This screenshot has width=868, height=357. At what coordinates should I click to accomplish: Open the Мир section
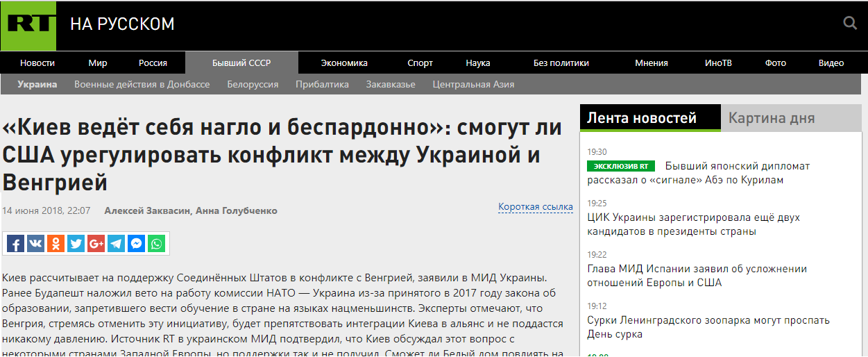[x=98, y=63]
